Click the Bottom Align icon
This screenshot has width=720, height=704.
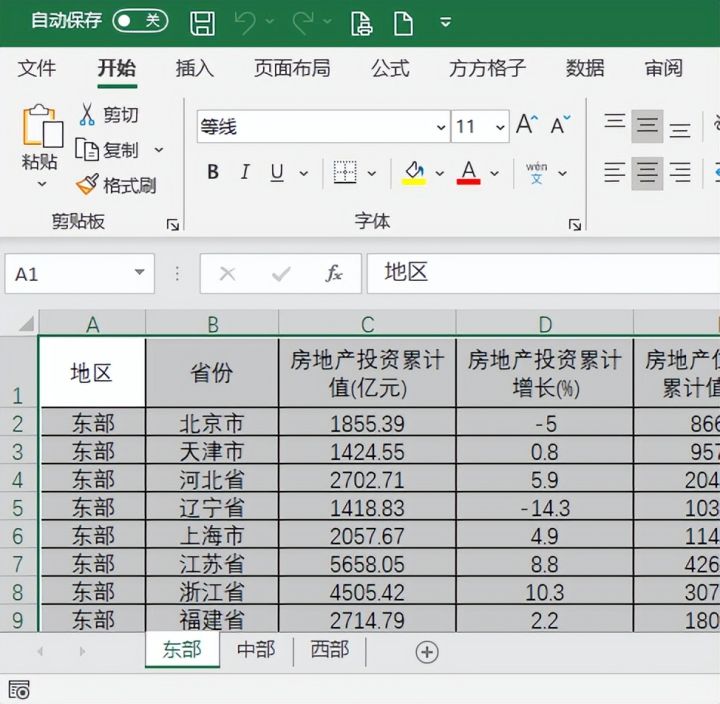680,129
